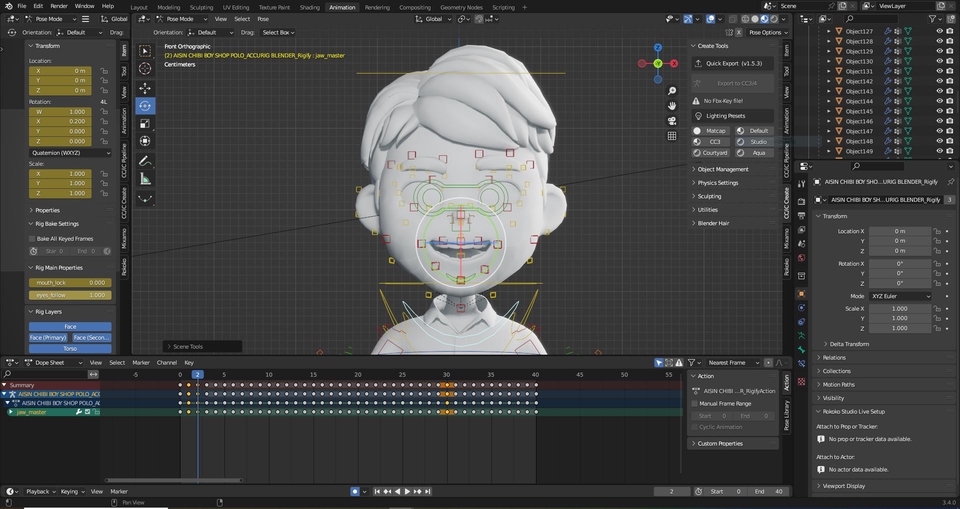Enable Manual Frame Range checkbox
The width and height of the screenshot is (960, 509).
coord(694,404)
